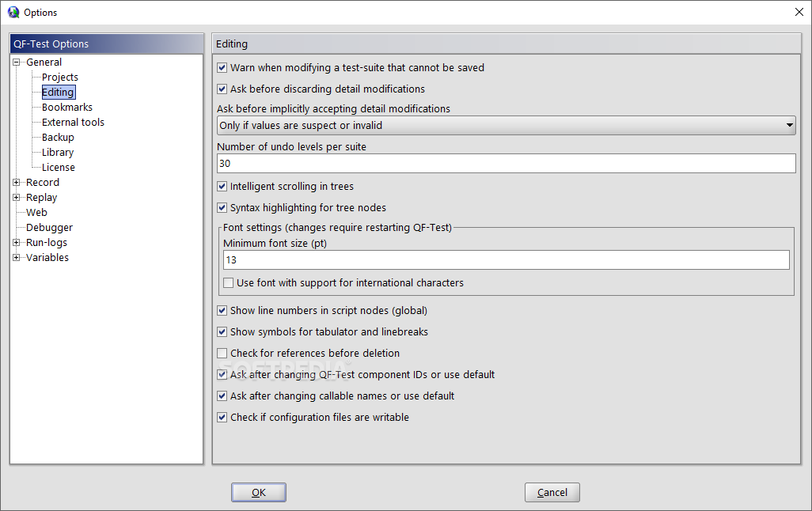Open implicit accept modifications dropdown
Image resolution: width=812 pixels, height=511 pixels.
pos(506,125)
